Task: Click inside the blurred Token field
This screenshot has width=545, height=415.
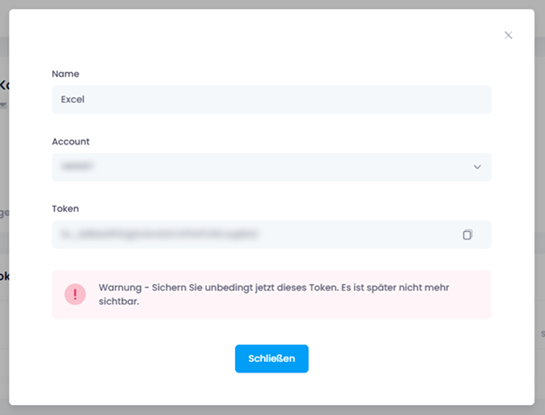Action: coord(271,235)
